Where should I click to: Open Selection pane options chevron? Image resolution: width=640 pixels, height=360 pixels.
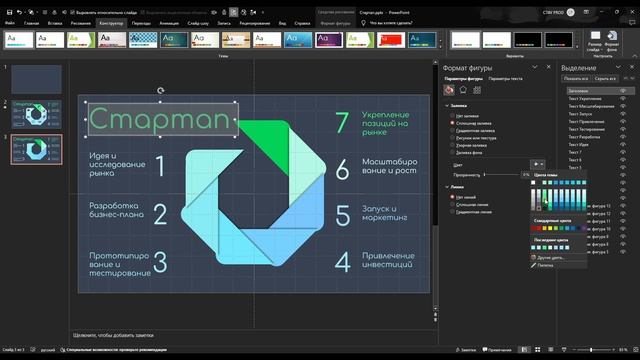(618, 67)
